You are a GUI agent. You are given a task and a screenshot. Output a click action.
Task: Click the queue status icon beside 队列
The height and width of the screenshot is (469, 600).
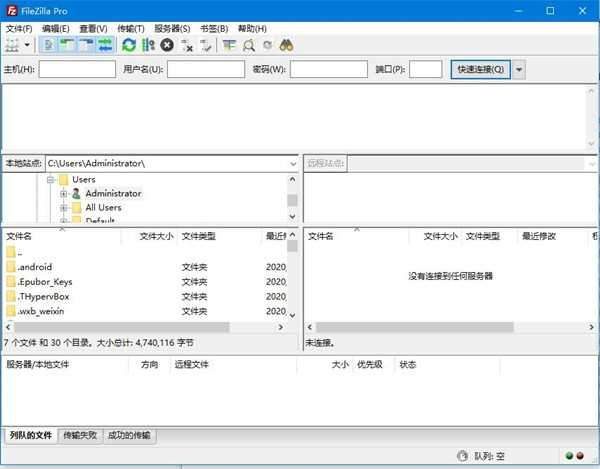[x=463, y=456]
